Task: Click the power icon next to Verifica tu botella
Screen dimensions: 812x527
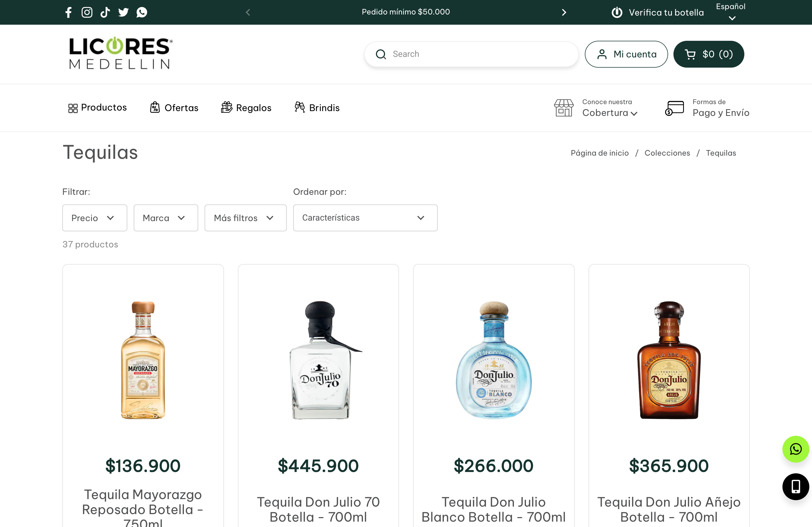Action: click(x=617, y=12)
